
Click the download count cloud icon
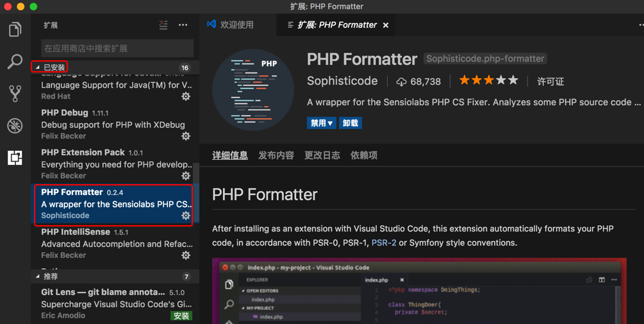click(x=401, y=82)
